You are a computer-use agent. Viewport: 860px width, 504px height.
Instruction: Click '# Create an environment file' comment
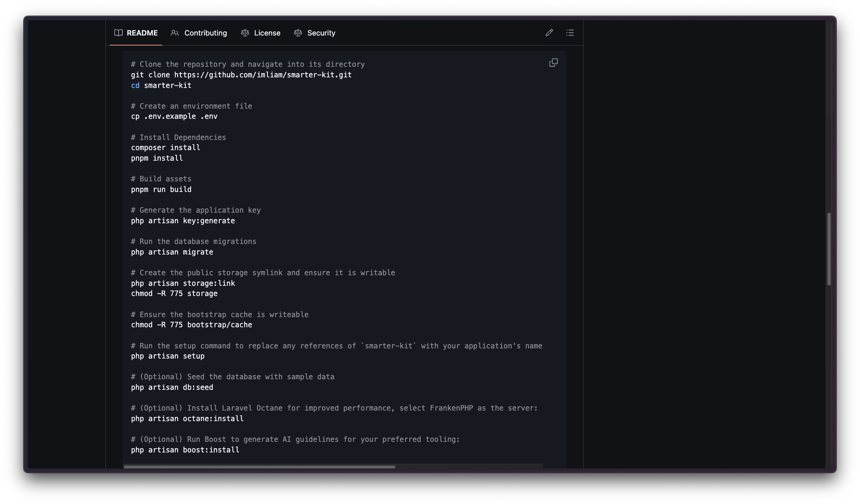click(x=192, y=106)
